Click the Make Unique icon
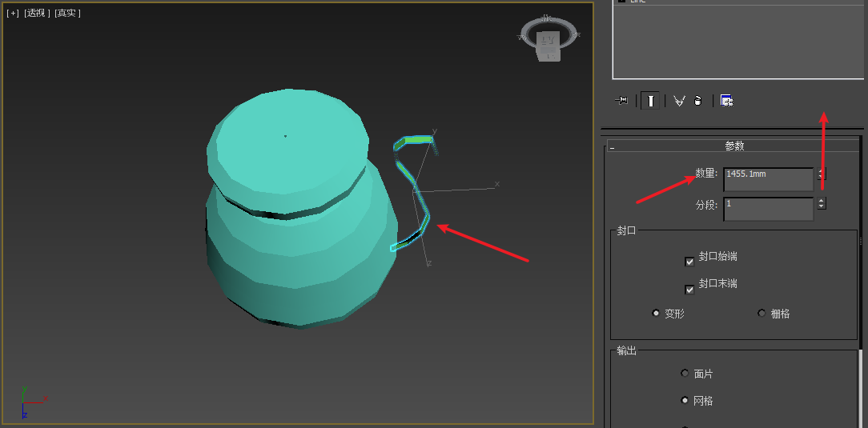Screen dimensions: 868x428 [x=679, y=101]
